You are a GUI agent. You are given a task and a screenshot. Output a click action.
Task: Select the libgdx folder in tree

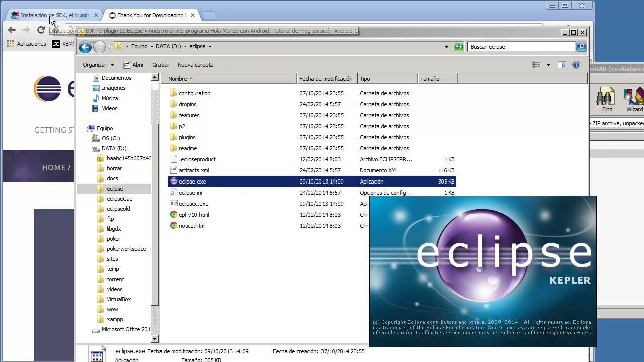pos(114,229)
